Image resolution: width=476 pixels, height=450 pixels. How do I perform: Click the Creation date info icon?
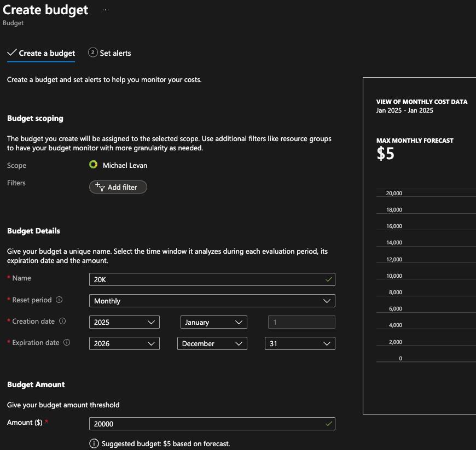[x=62, y=321]
